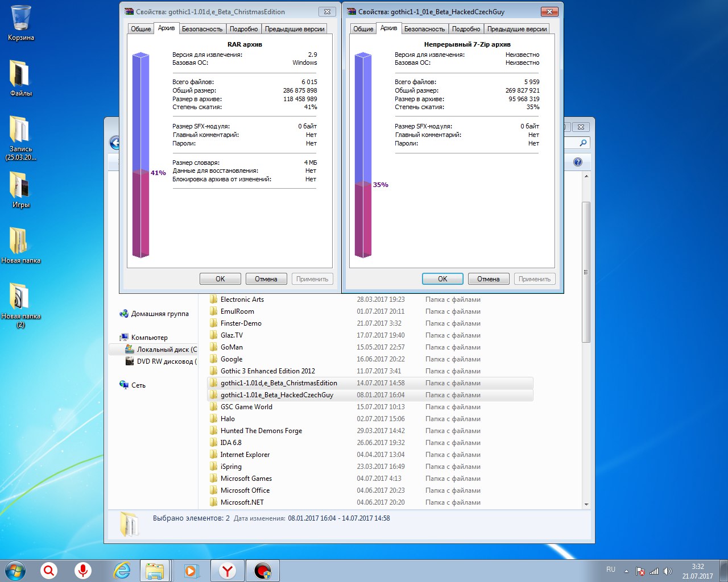Open the Windows Start menu
This screenshot has width=728, height=582.
pyautogui.click(x=15, y=571)
